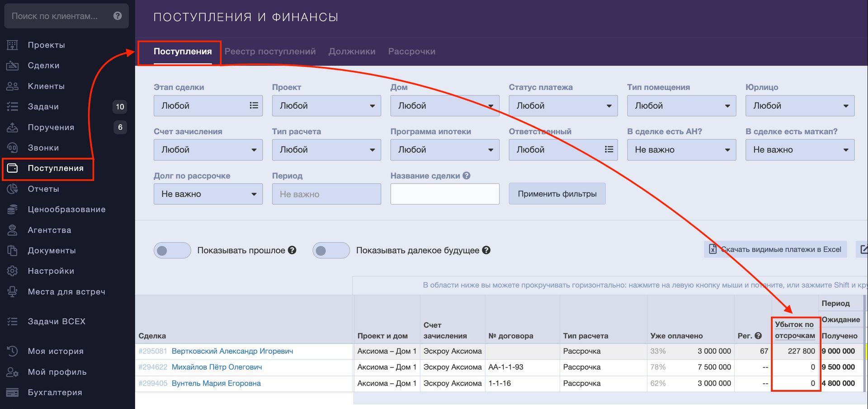The height and width of the screenshot is (409, 868).
Task: Open the В сделке есть АН? dropdown
Action: (682, 150)
